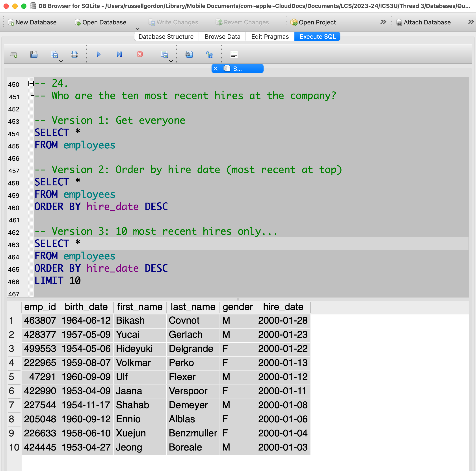The height and width of the screenshot is (471, 476).
Task: Expand the Open Database recent files arrow
Action: (138, 29)
